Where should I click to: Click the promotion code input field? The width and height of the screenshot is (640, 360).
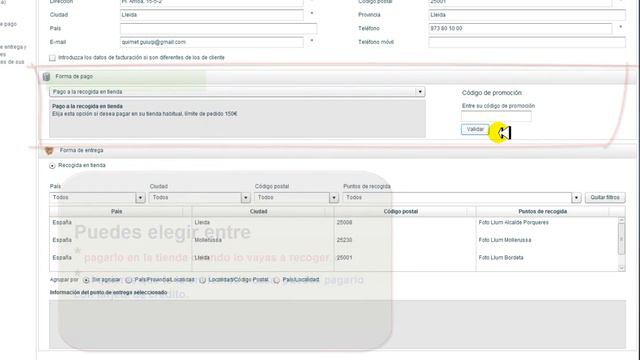[496, 116]
